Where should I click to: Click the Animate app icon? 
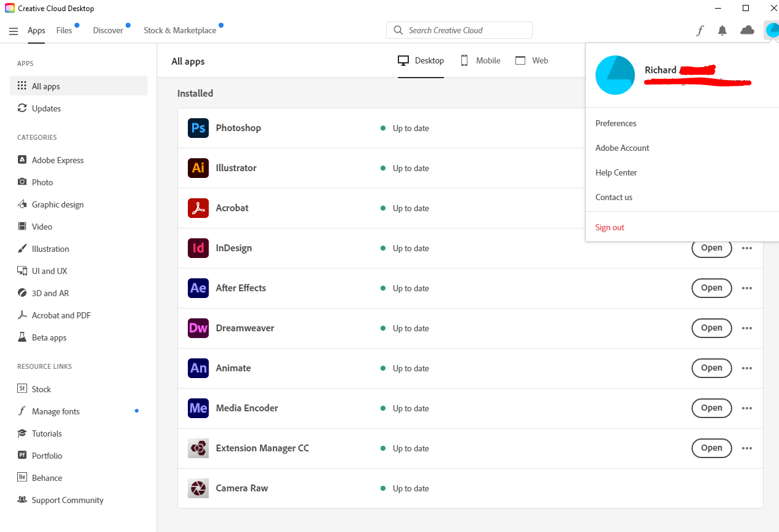point(198,368)
